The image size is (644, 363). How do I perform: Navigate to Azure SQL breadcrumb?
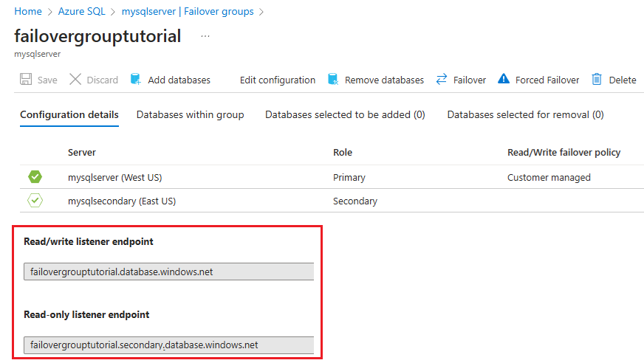[80, 12]
